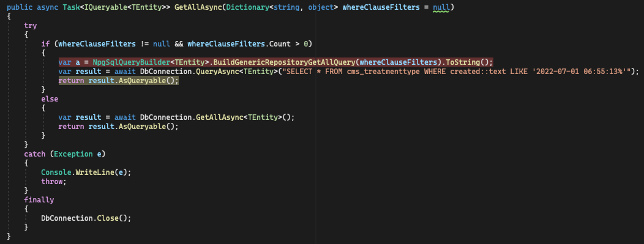Click the else keyword

pyautogui.click(x=50, y=99)
